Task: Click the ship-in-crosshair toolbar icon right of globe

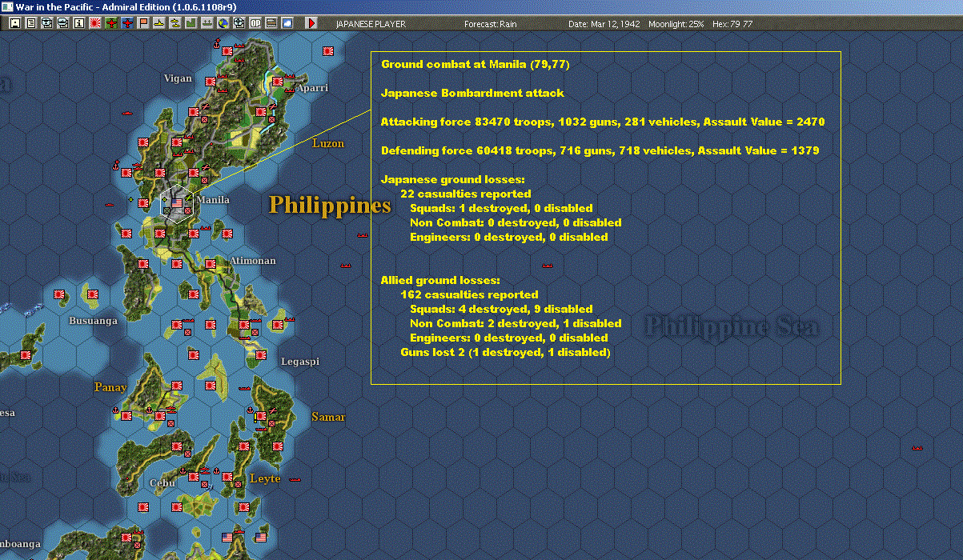Action: [x=239, y=23]
